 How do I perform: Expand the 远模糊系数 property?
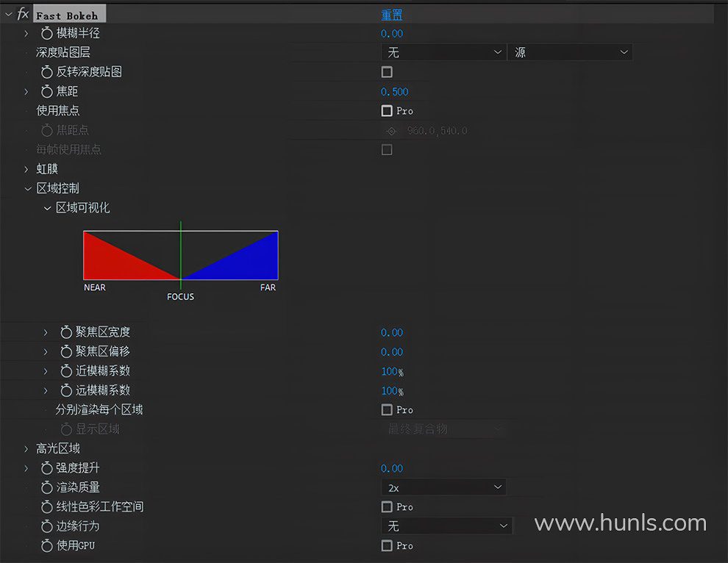pyautogui.click(x=46, y=391)
